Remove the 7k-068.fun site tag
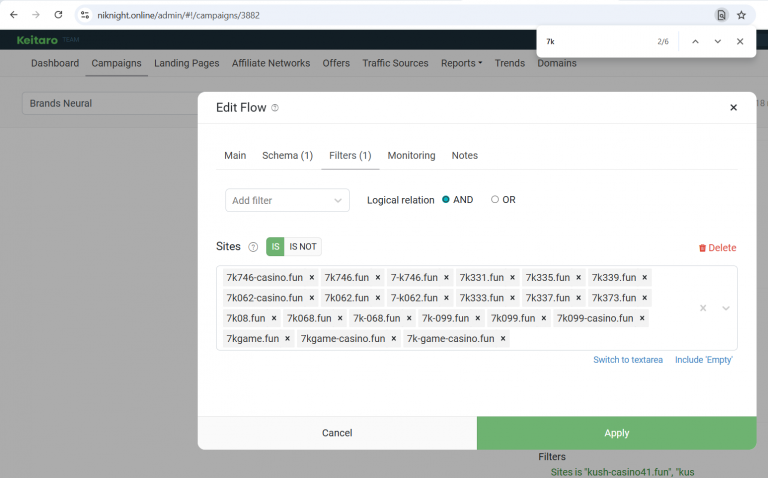This screenshot has width=768, height=478. coord(409,318)
